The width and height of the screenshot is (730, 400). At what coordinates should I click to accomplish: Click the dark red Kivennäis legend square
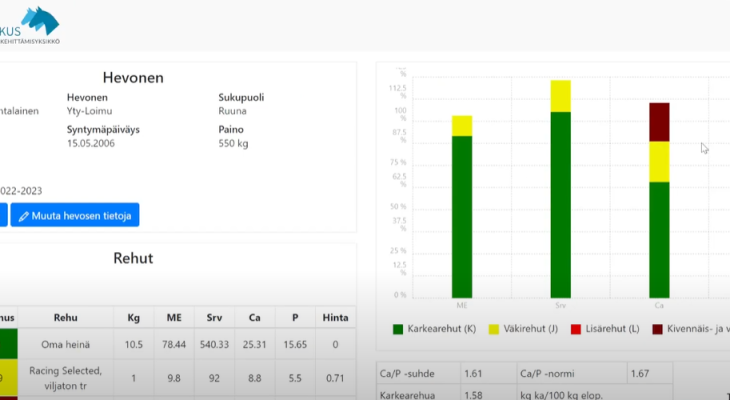pos(657,329)
